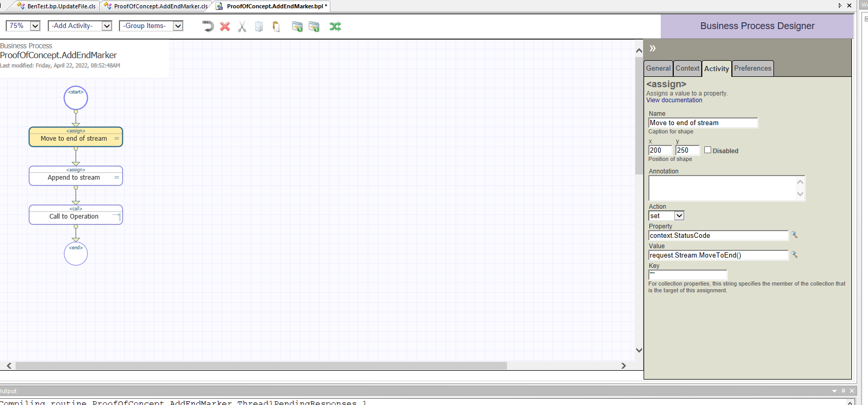Click the x position field
This screenshot has width=868, height=405.
[x=660, y=150]
